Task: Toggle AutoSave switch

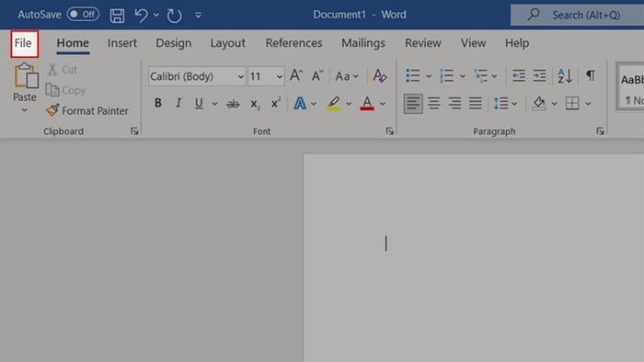Action: pyautogui.click(x=83, y=15)
